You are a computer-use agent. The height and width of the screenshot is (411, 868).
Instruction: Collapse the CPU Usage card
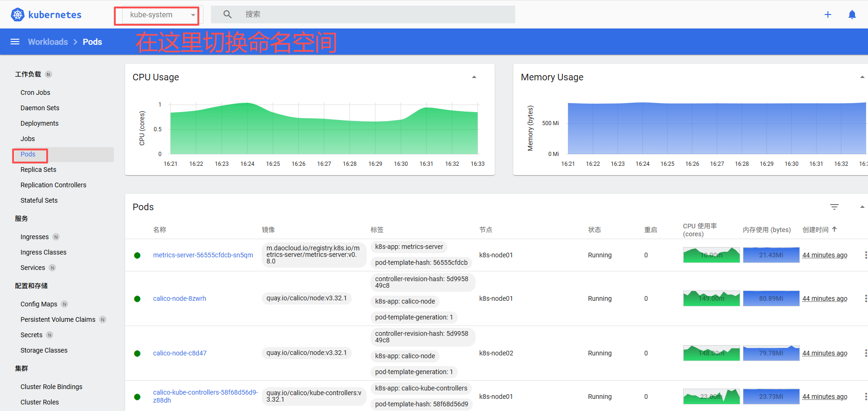click(474, 77)
